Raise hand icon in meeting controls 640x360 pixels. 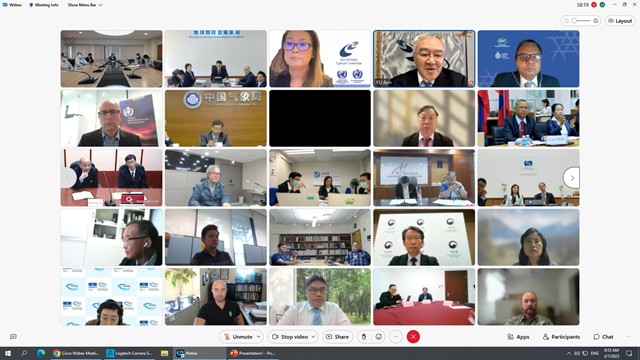(x=364, y=337)
